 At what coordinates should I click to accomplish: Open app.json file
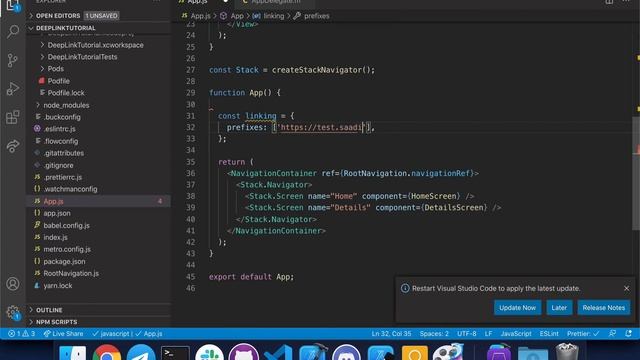[x=57, y=213]
